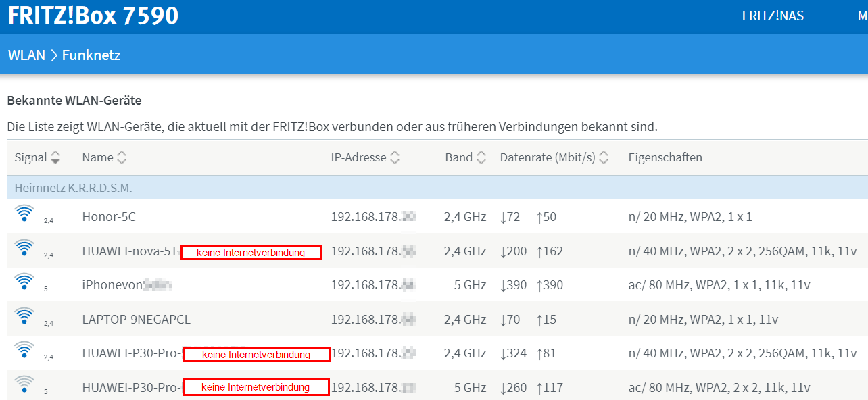Click the download rate ↓390
The image size is (868, 400).
coord(513,285)
